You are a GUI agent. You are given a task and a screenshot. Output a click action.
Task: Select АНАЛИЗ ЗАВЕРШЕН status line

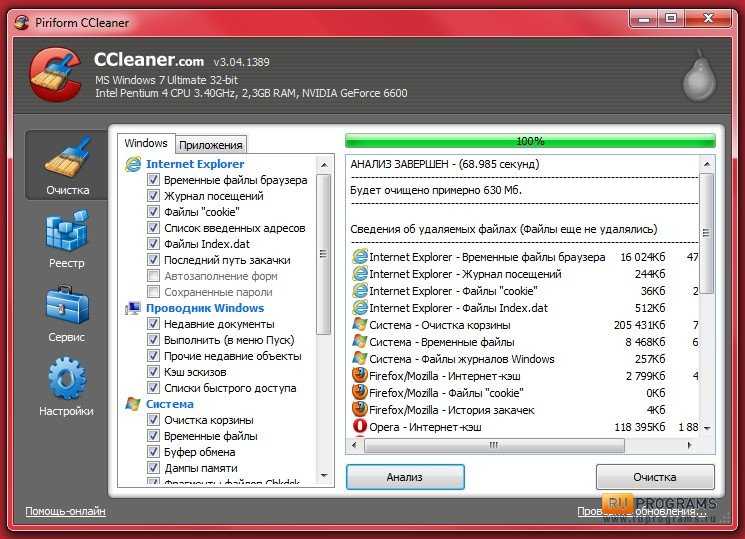point(445,164)
